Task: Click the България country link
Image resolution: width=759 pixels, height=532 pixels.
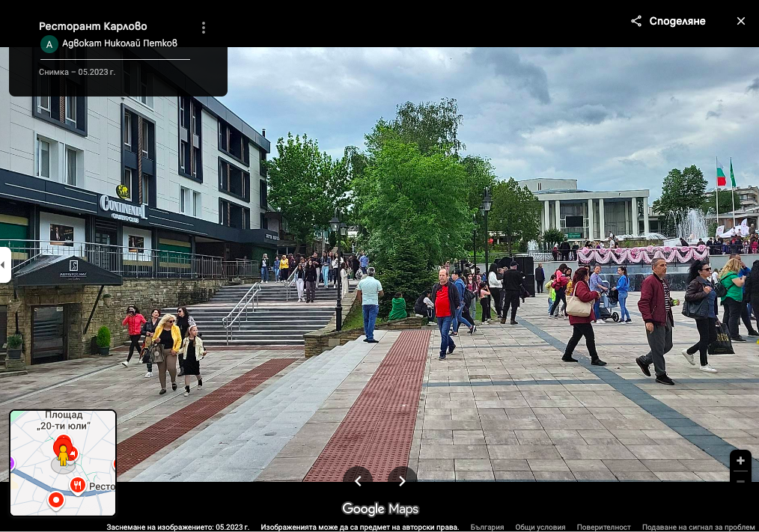Action: click(487, 528)
